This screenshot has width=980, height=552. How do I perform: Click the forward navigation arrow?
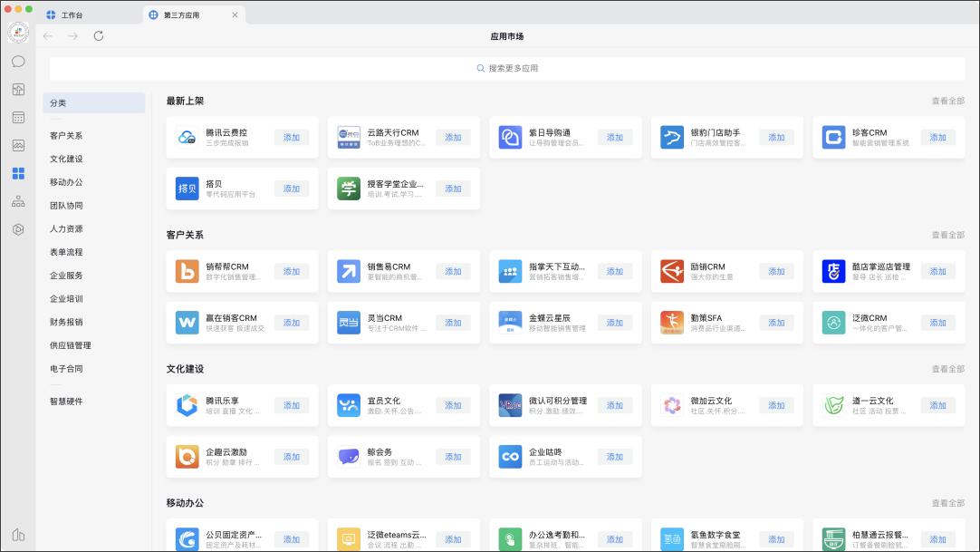tap(72, 36)
